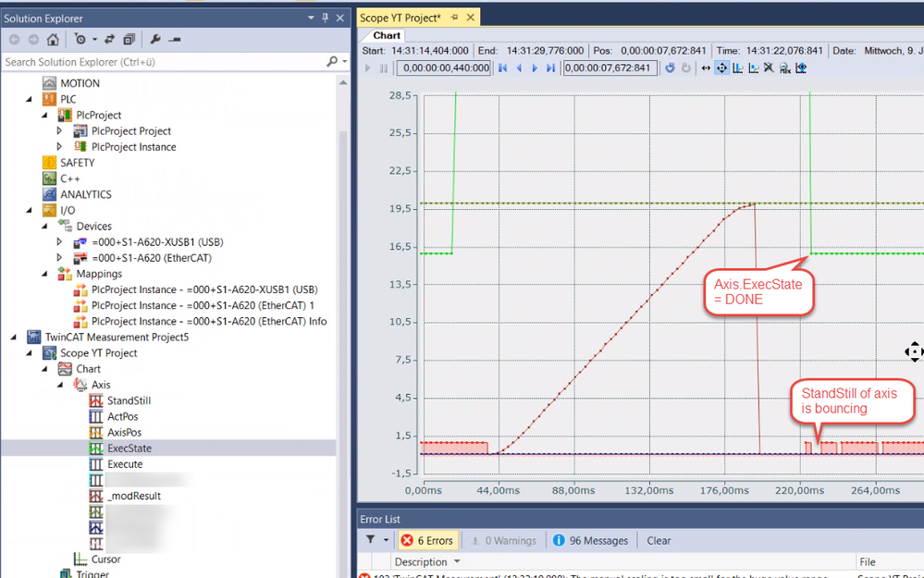Expand the =000+S1-A620-XUSB1 (USB) device
924x578 pixels.
59,242
